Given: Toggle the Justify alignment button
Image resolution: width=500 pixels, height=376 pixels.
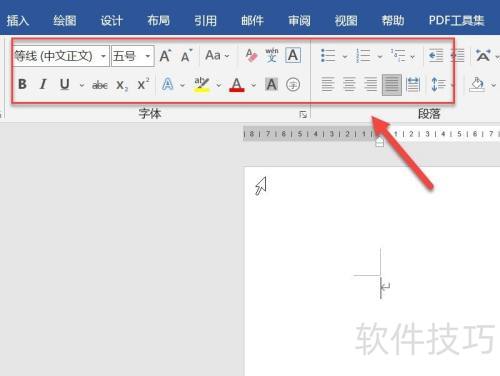Looking at the screenshot, I should [x=392, y=85].
